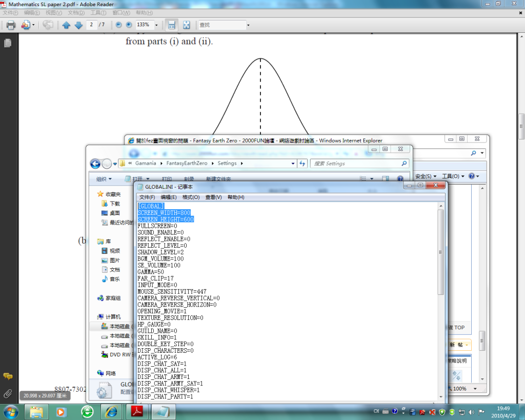Open Internet Explorer taskbar button
The width and height of the screenshot is (525, 420).
(x=111, y=412)
